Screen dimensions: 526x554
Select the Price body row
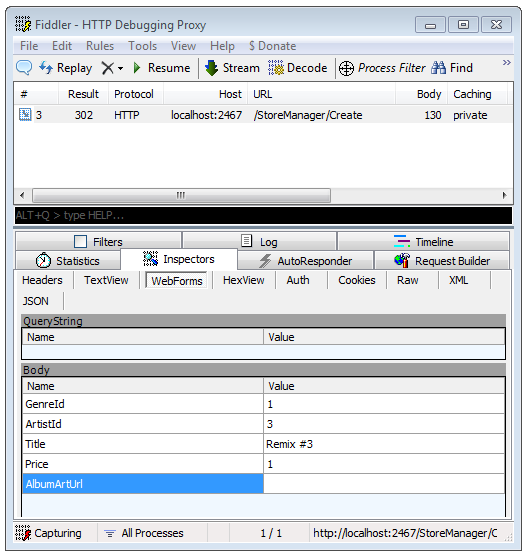coord(263,464)
